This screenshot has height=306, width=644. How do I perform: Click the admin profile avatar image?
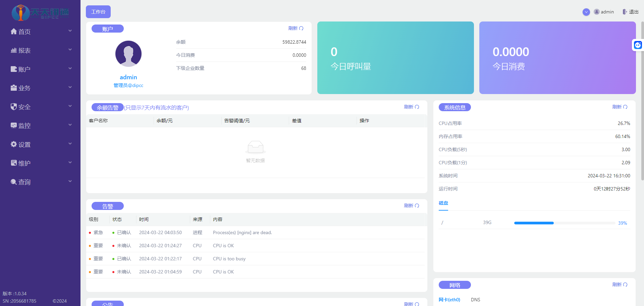(128, 54)
